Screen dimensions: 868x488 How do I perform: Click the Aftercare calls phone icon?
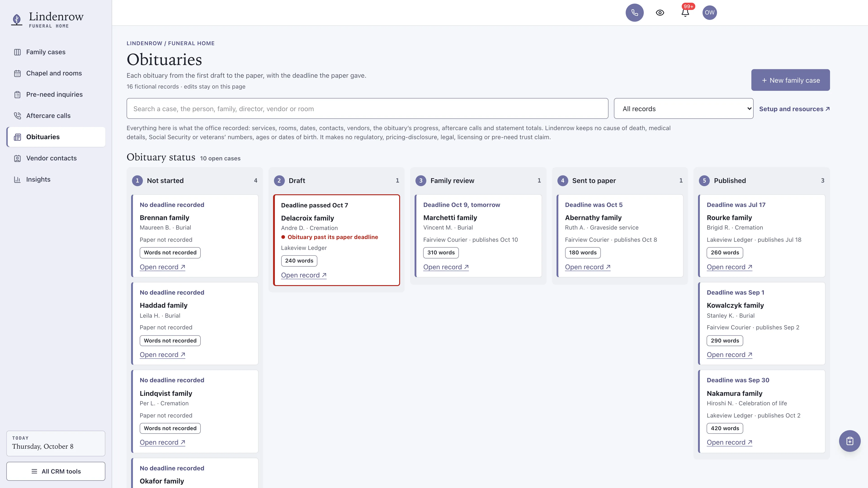click(18, 116)
